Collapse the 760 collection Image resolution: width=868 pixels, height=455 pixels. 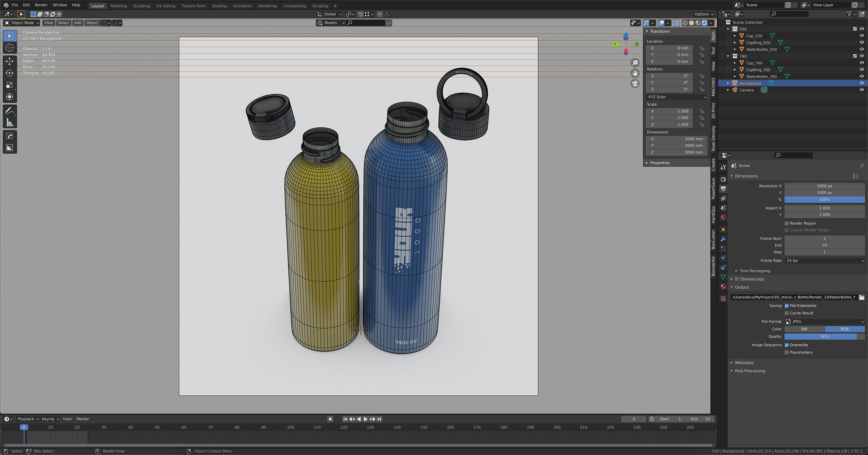[x=728, y=56]
